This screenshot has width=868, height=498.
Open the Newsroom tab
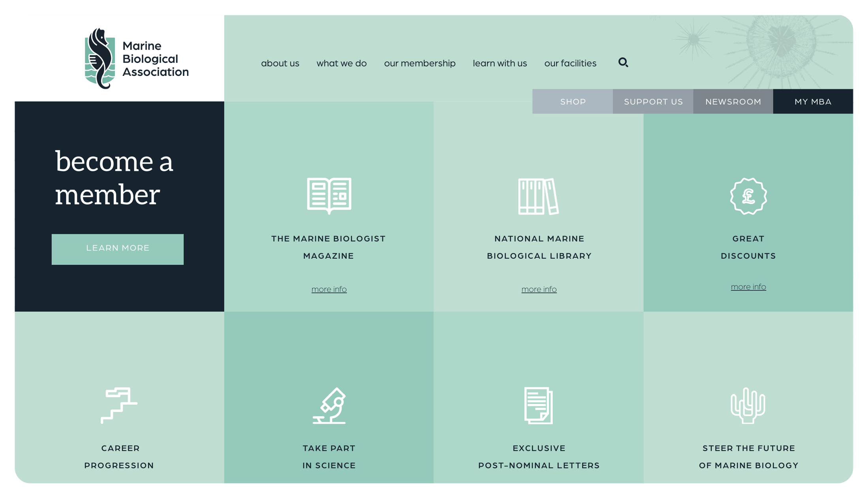point(733,102)
